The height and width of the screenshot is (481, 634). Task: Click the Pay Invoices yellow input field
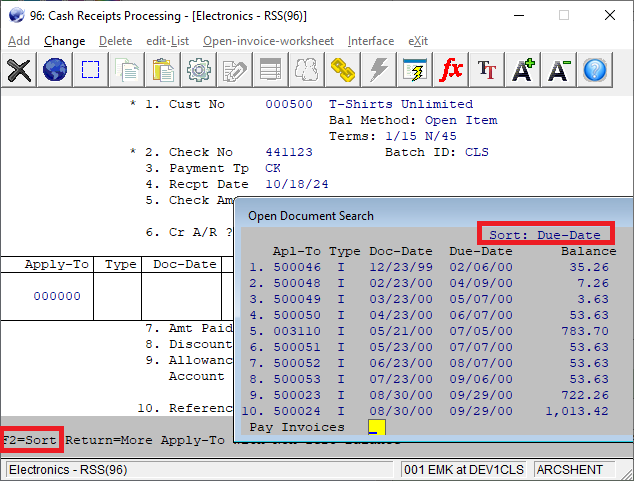click(x=377, y=427)
